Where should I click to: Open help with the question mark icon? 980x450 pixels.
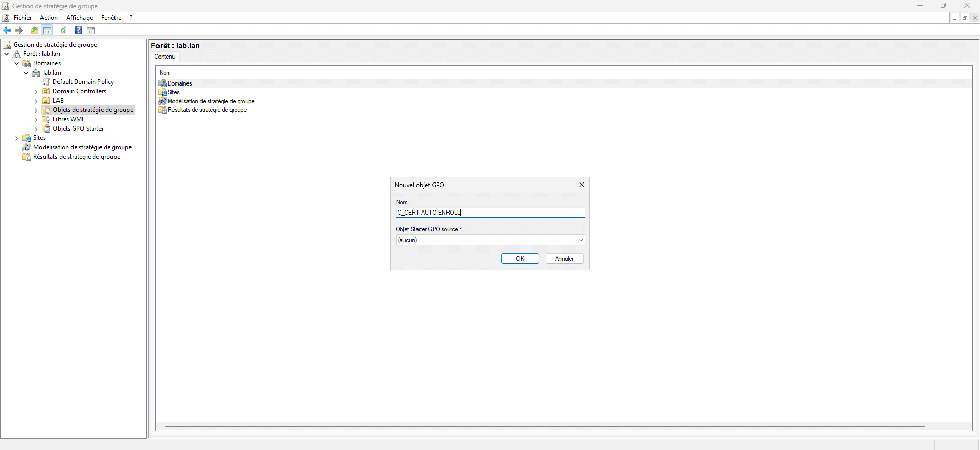pos(78,31)
